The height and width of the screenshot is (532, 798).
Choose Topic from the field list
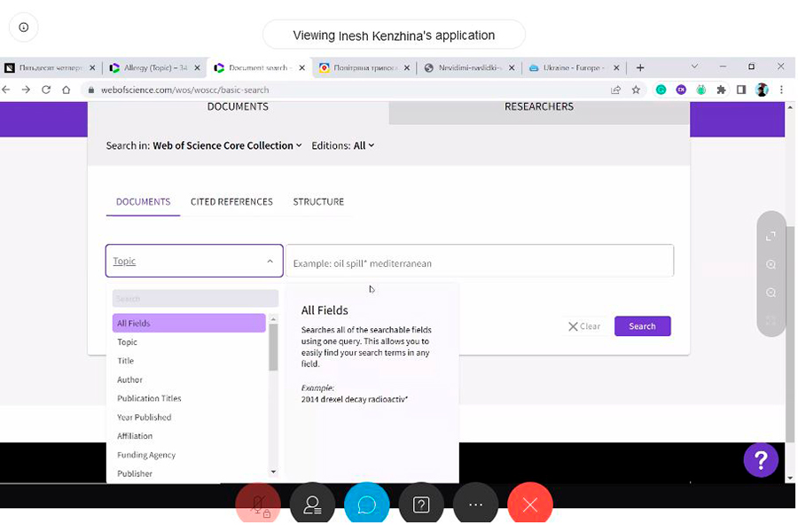189,342
